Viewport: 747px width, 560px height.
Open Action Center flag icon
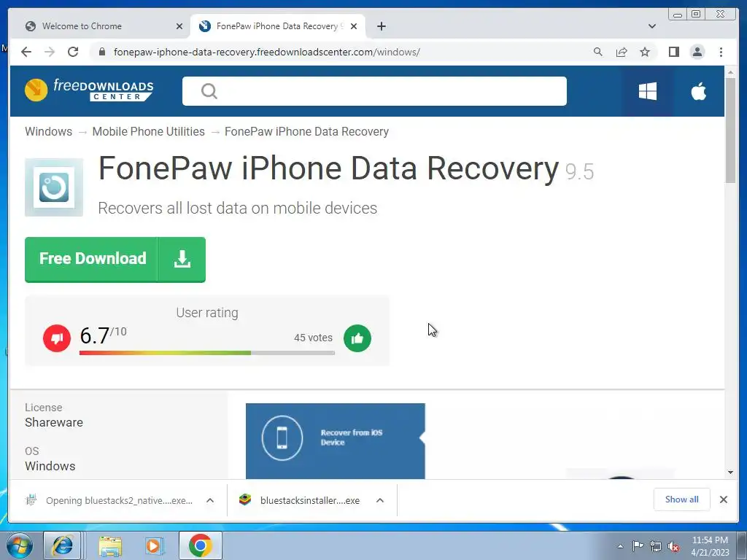[638, 546]
